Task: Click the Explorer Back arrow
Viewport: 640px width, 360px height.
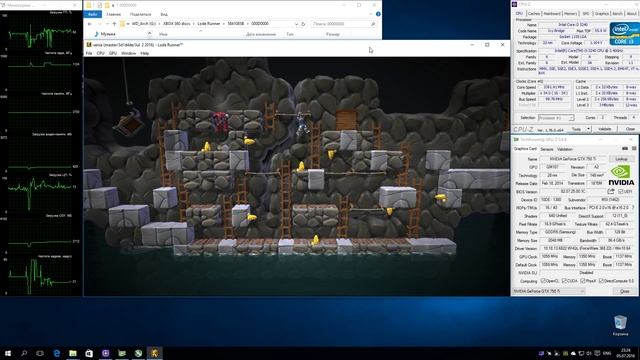Action: coord(90,24)
